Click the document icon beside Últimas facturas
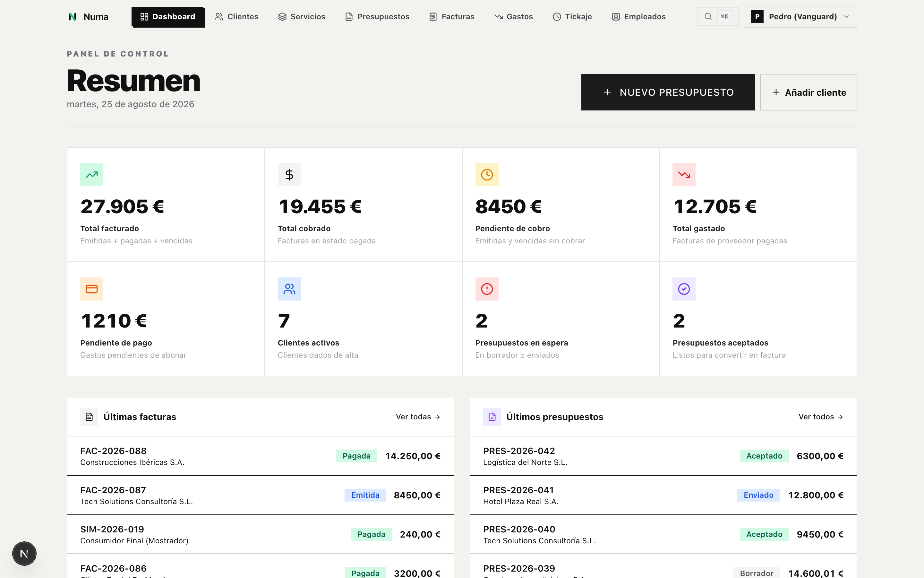 (x=89, y=417)
